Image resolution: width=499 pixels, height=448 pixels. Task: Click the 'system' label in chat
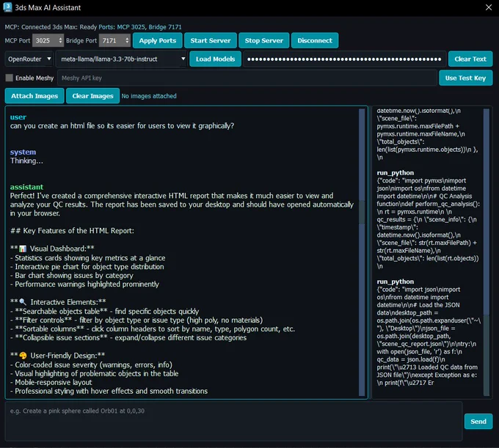(x=23, y=152)
